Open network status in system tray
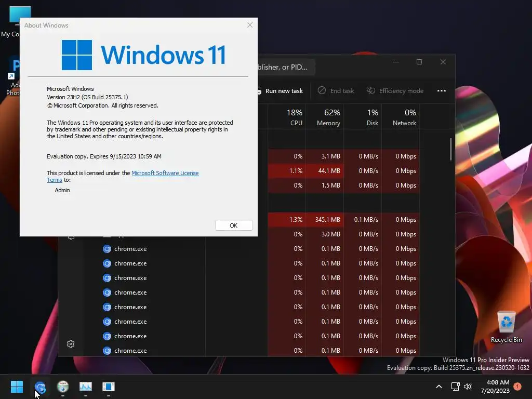Screen dimensions: 532x399 coord(455,387)
